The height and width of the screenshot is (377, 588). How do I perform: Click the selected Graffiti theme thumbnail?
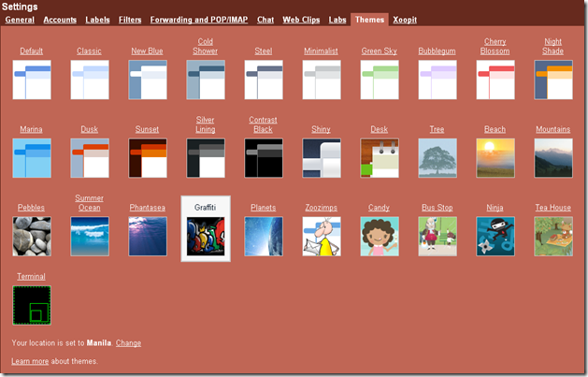[x=206, y=237]
